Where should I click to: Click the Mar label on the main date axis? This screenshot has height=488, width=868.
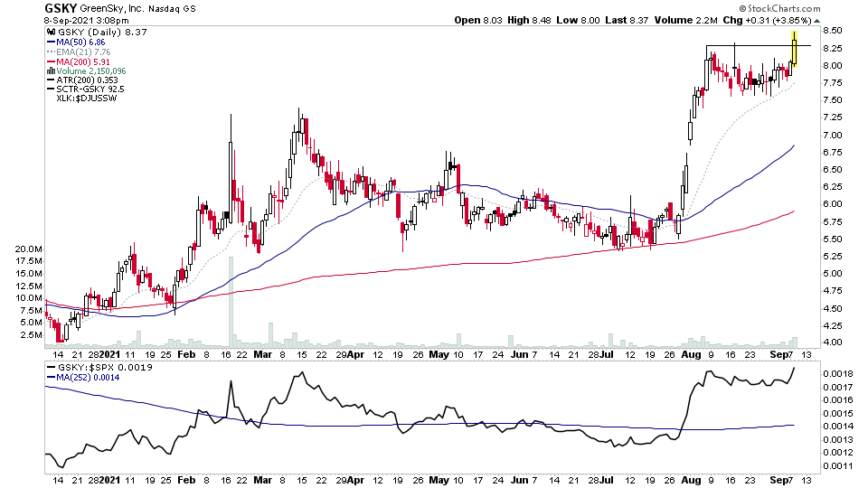(262, 354)
